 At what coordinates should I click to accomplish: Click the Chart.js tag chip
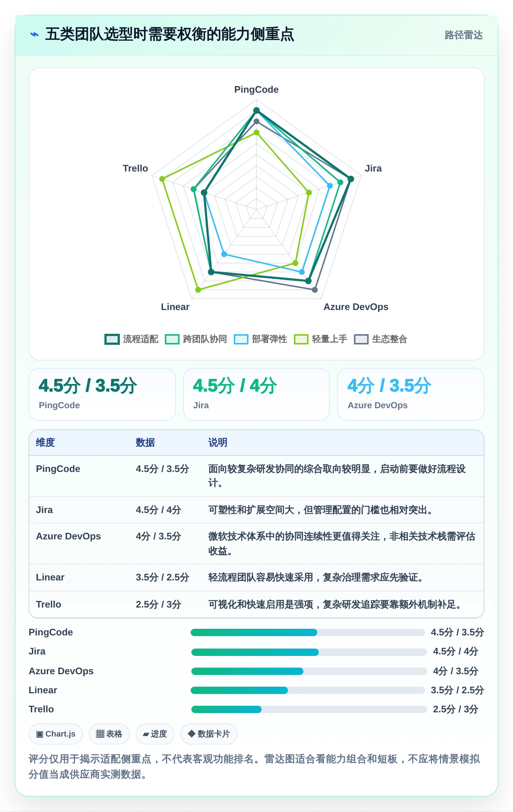[56, 734]
